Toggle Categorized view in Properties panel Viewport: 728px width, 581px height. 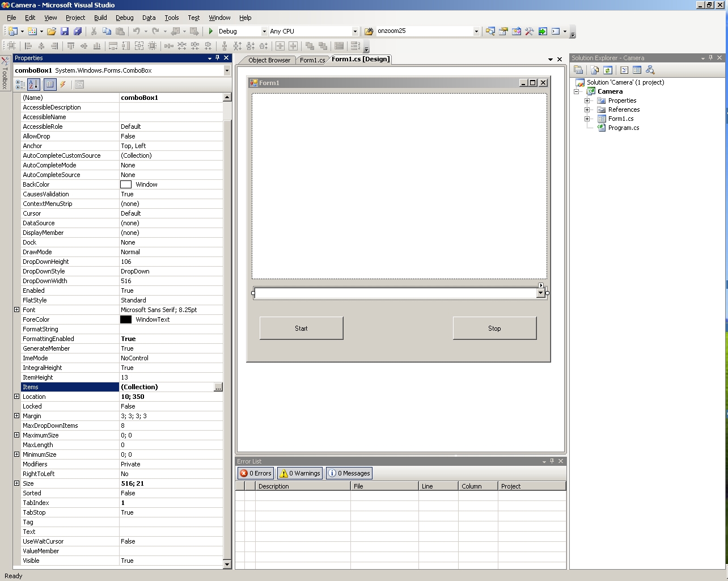click(20, 85)
